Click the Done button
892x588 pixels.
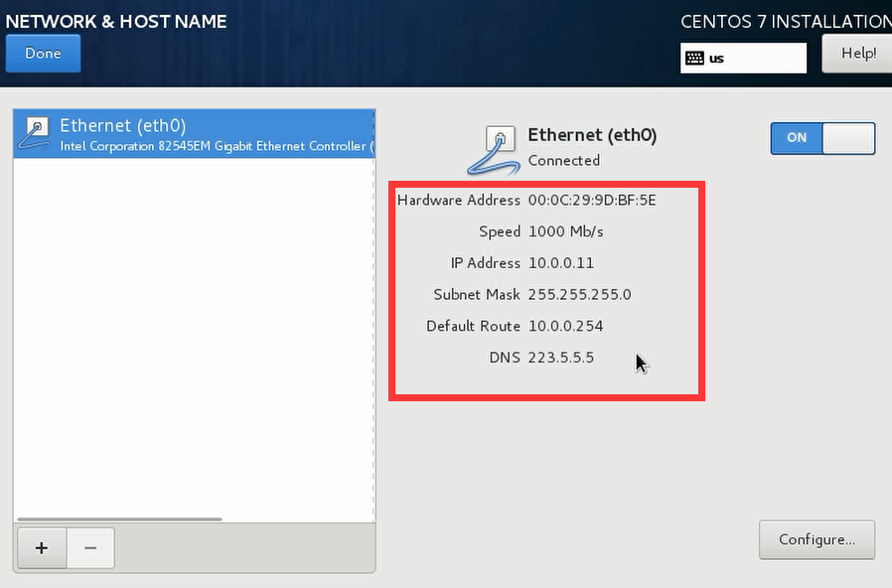tap(43, 54)
